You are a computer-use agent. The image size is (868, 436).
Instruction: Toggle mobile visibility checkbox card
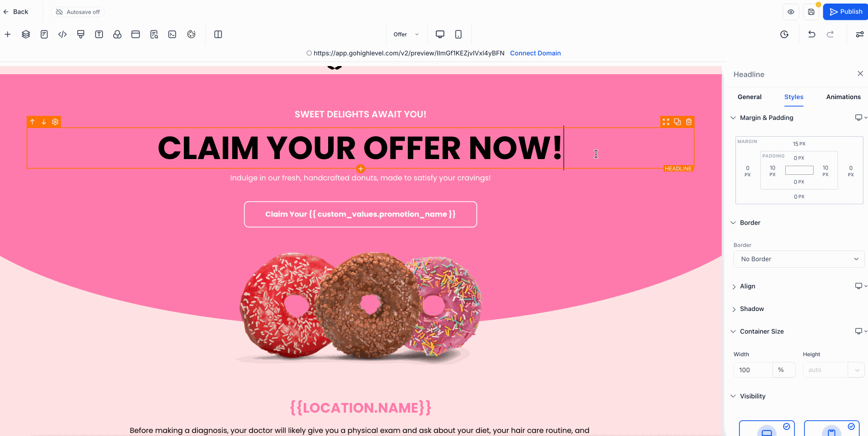click(831, 428)
